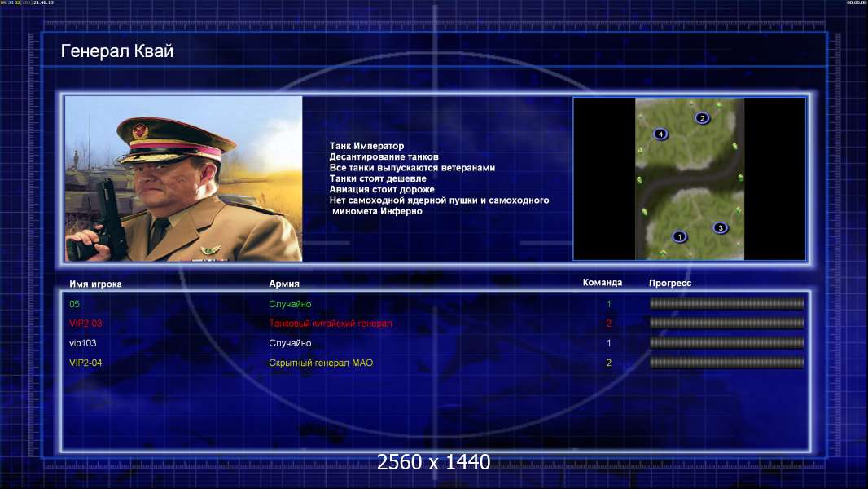This screenshot has height=489, width=868.
Task: Click 'Случайно' army in player 05 row
Action: 290,304
